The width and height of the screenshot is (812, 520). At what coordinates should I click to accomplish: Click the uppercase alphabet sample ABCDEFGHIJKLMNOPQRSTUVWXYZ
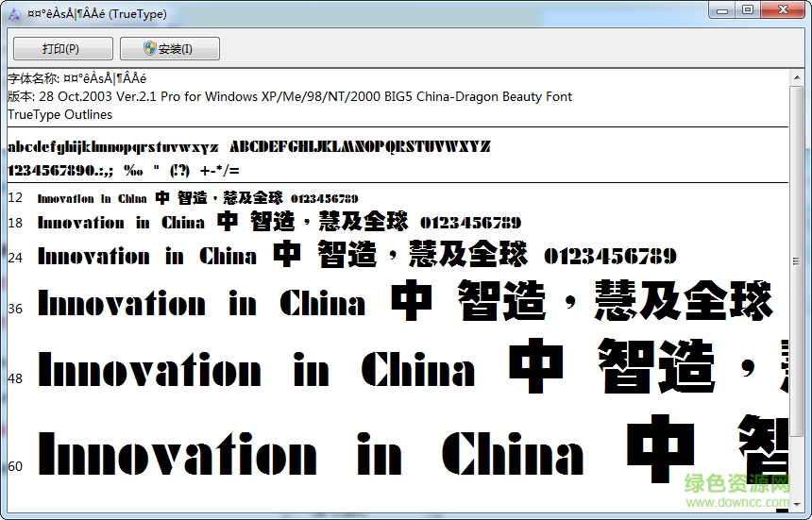point(360,147)
